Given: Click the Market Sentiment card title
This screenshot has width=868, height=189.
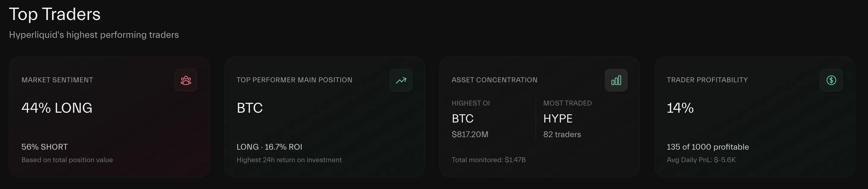Looking at the screenshot, I should click(57, 80).
